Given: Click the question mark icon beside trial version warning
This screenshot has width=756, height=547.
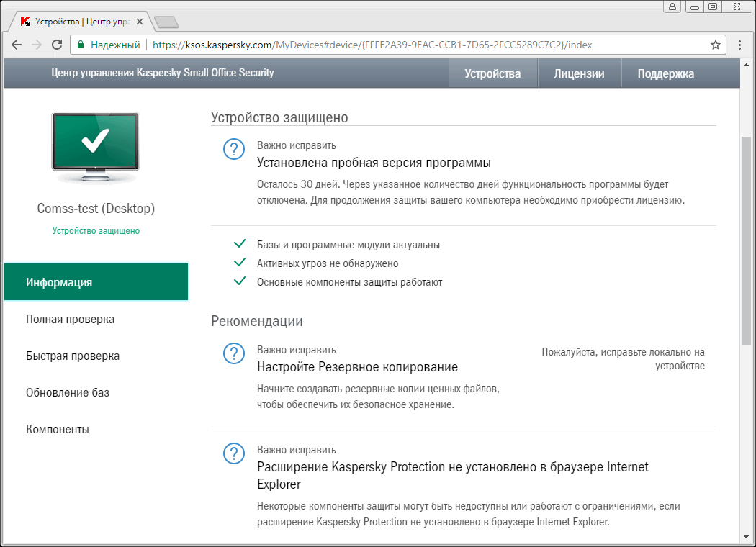Looking at the screenshot, I should coord(233,150).
